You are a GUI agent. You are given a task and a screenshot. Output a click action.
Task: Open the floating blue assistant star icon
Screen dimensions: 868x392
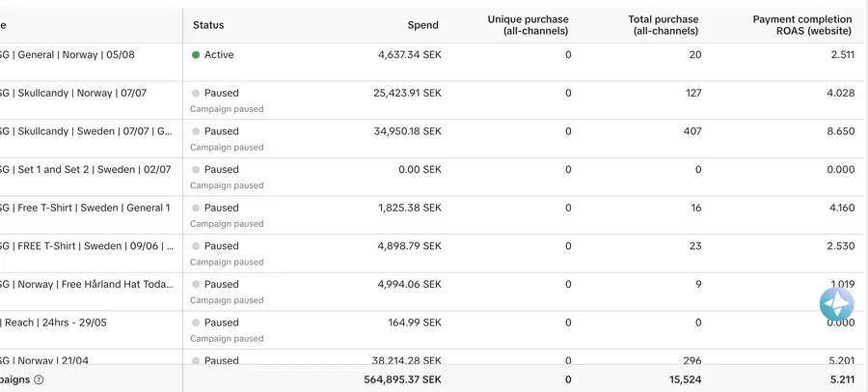point(836,303)
